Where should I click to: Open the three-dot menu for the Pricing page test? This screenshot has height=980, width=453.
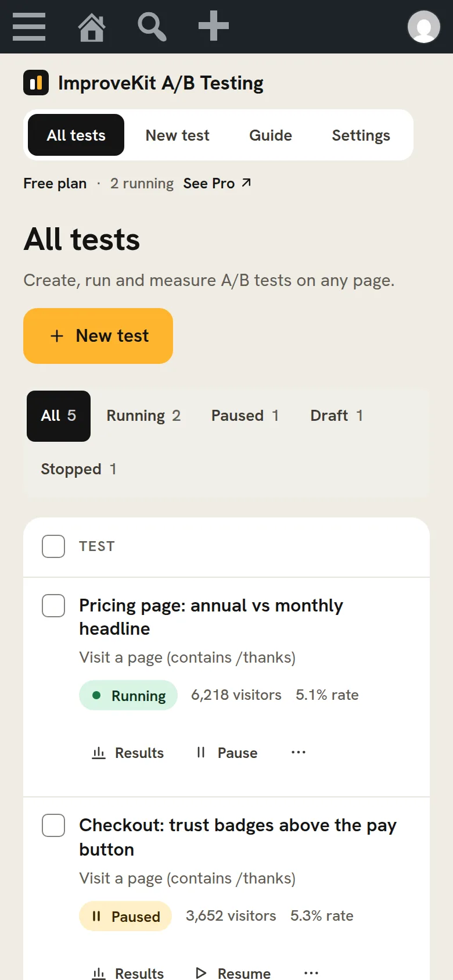point(299,752)
